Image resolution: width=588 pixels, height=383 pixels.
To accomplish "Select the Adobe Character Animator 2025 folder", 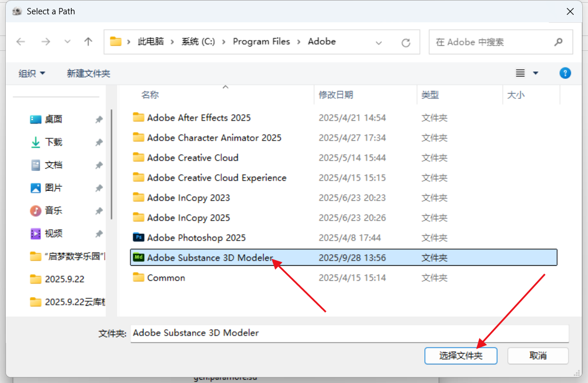I will point(344,138).
